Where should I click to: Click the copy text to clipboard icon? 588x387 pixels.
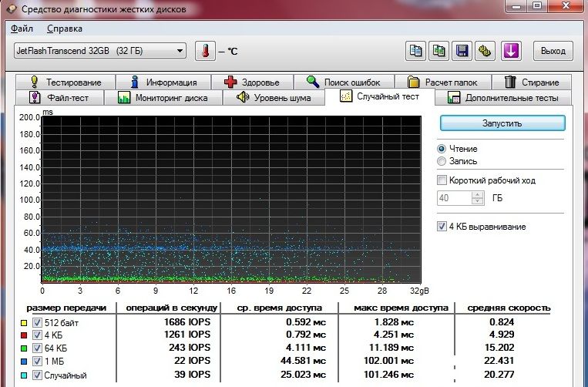416,52
